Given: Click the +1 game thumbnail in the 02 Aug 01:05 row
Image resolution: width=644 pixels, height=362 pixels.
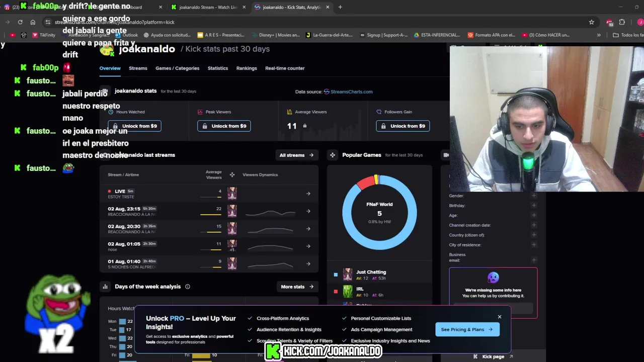Looking at the screenshot, I should (232, 246).
